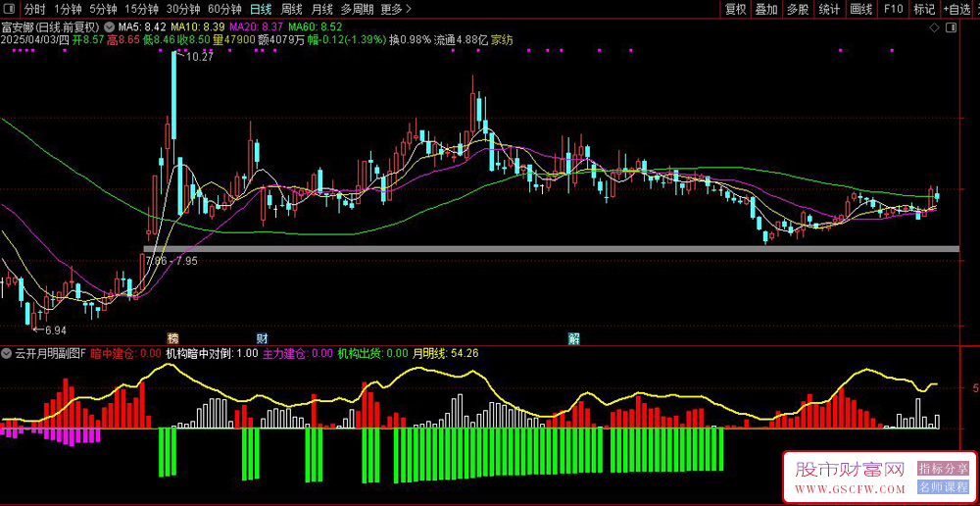Click the 财 financial report marker
980x506 pixels.
(262, 338)
